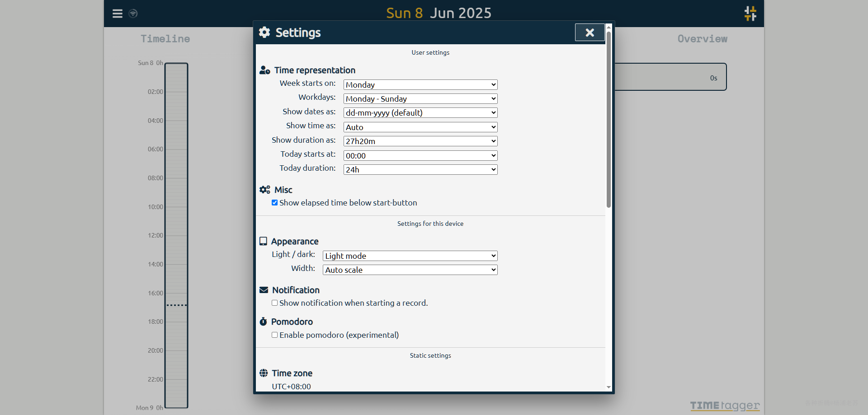This screenshot has height=415, width=868.
Task: Enable notification when starting a record
Action: click(x=274, y=303)
